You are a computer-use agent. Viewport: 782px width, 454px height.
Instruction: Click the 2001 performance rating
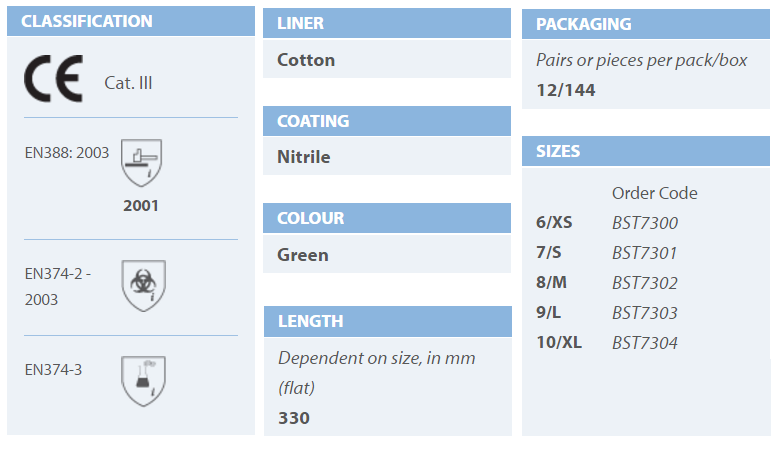point(140,206)
